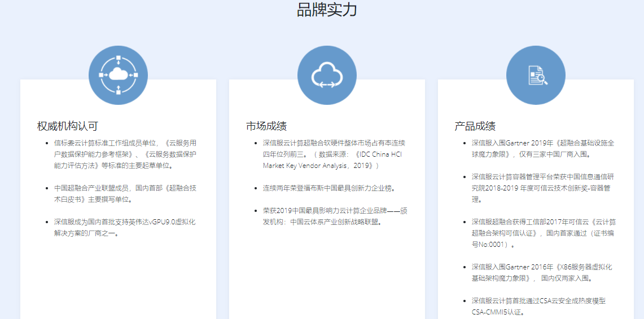This screenshot has width=644, height=319.
Task: Select the bullet citing IDC China HCI Market
Action: point(334,154)
